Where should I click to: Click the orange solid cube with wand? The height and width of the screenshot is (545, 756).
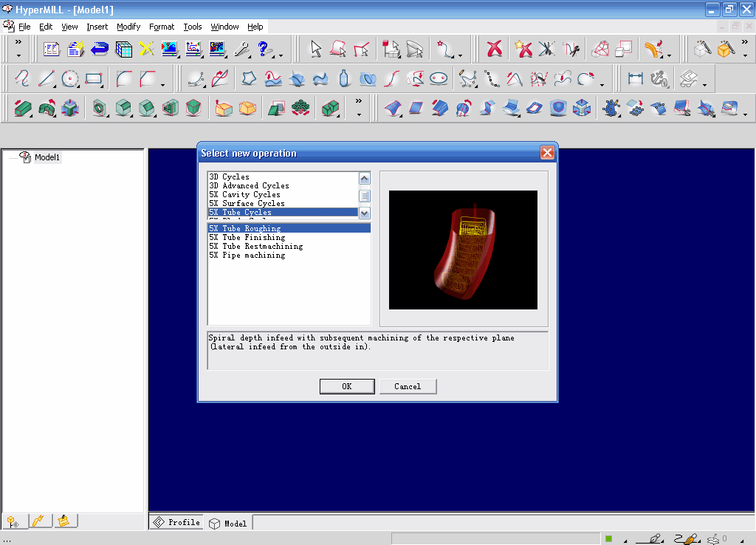[x=725, y=49]
